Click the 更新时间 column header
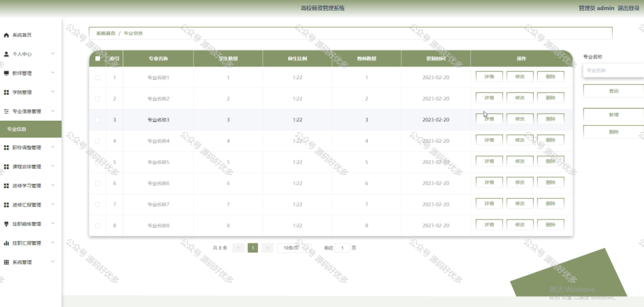 click(x=436, y=59)
